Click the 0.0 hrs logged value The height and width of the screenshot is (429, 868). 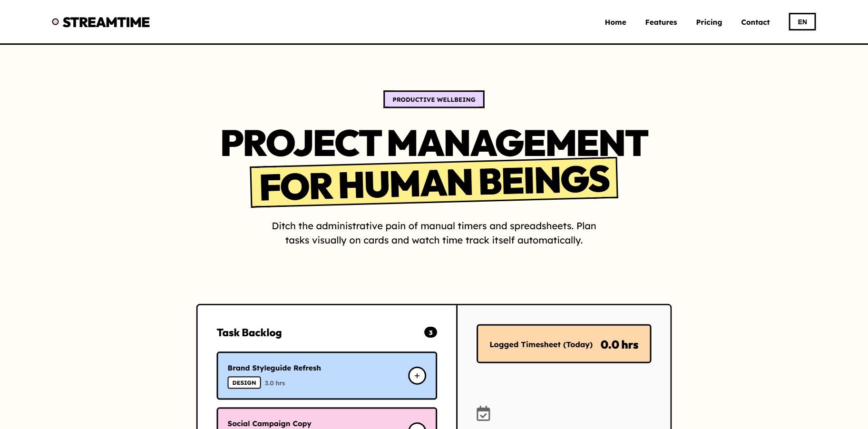point(619,345)
